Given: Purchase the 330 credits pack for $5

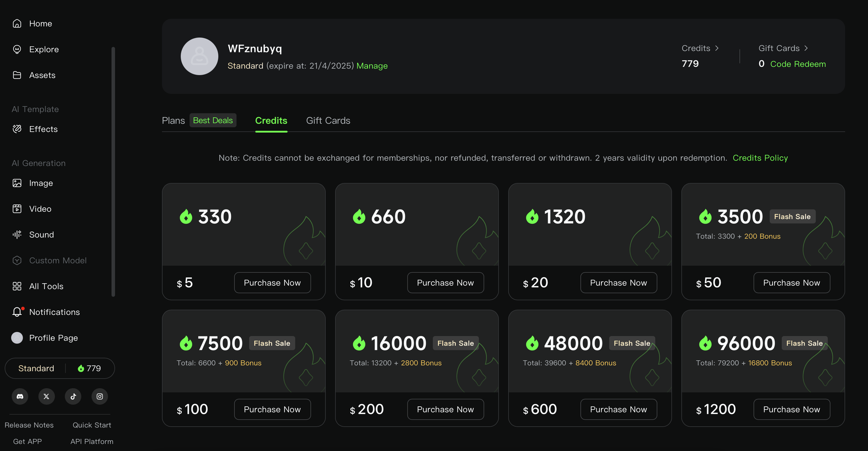Looking at the screenshot, I should point(272,283).
